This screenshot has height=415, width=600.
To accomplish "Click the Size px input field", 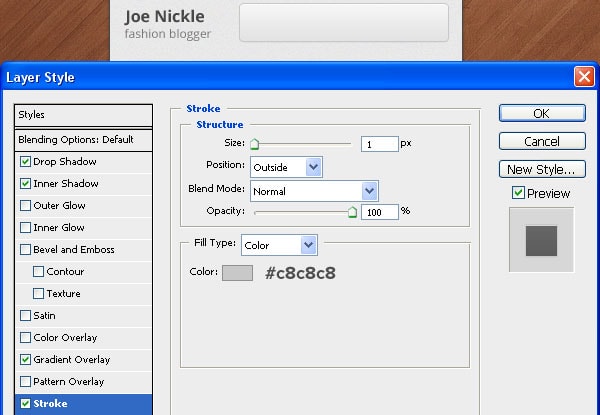I will point(379,144).
